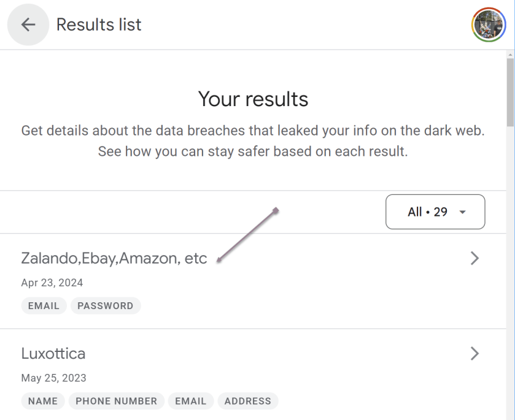Click the vertical scrollbar thumb
Image resolution: width=515 pixels, height=420 pixels.
pos(510,92)
